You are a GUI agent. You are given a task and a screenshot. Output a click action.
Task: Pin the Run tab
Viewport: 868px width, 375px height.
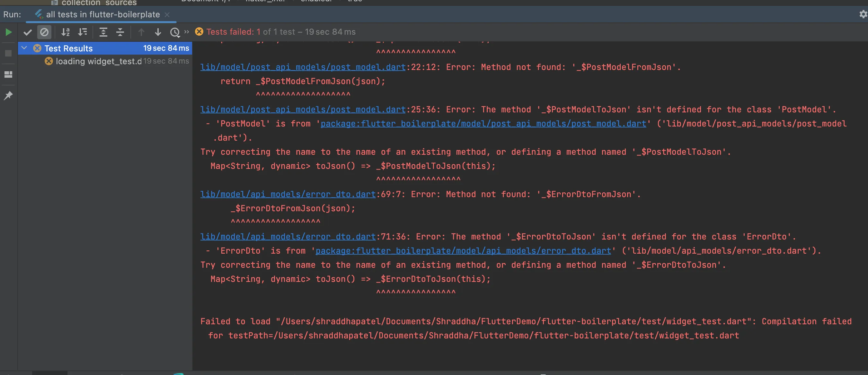tap(8, 96)
